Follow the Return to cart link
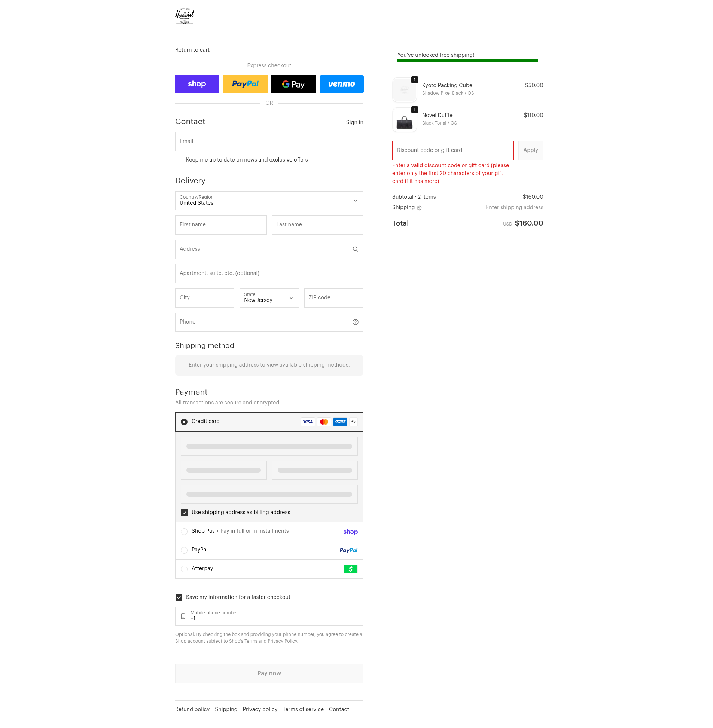Image resolution: width=713 pixels, height=728 pixels. tap(192, 50)
